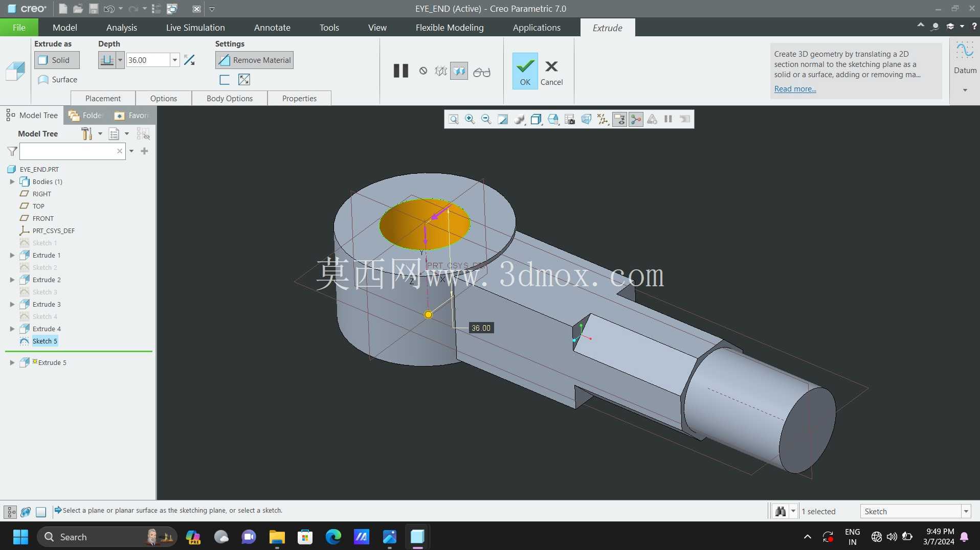This screenshot has width=980, height=550.
Task: Open the File menu
Action: coord(19,28)
